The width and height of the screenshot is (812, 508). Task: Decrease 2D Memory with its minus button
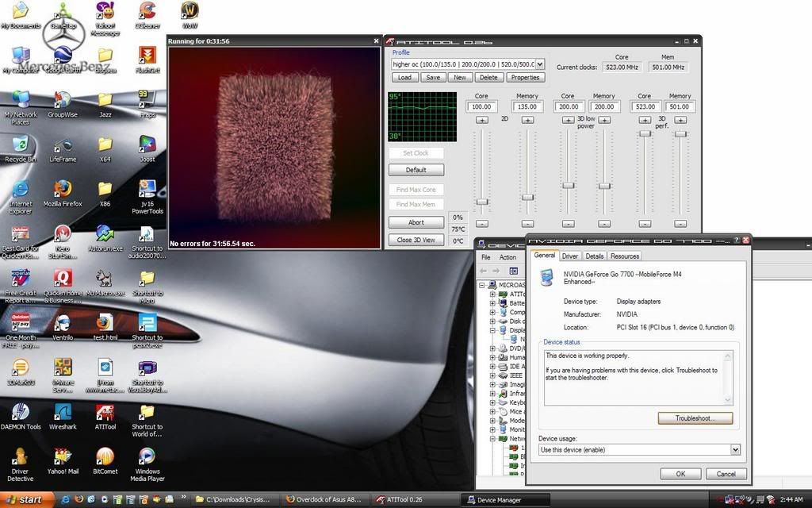click(x=527, y=223)
